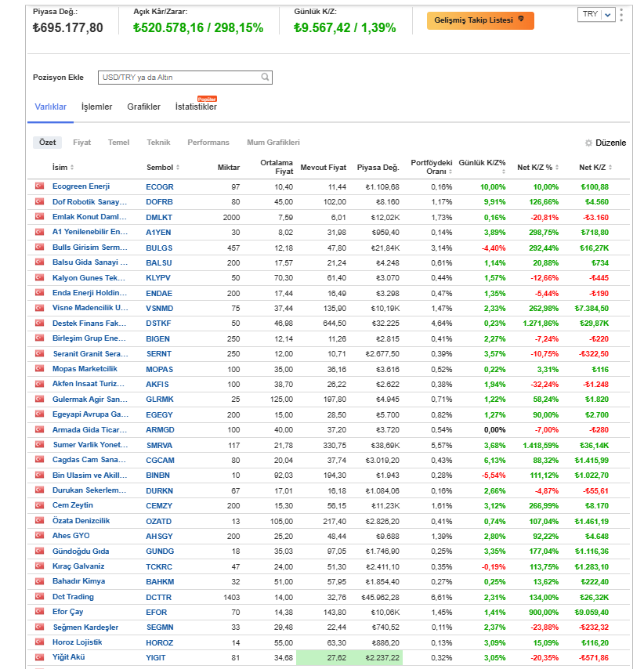This screenshot has width=644, height=669.
Task: Click the Gelişmiş Takip Listesi button
Action: pos(480,20)
